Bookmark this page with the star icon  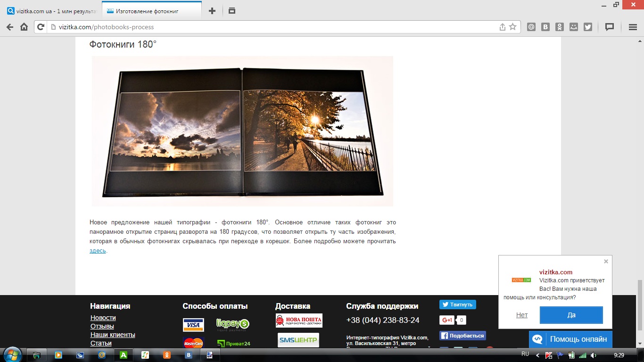512,27
